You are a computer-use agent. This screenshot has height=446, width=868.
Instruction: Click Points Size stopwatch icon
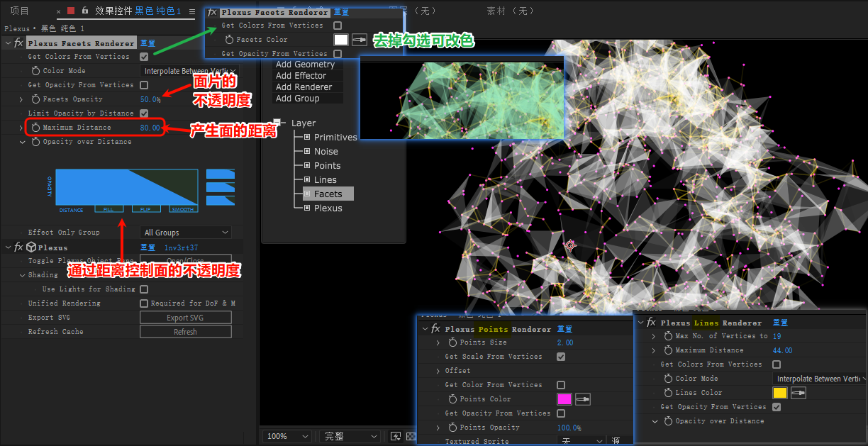tap(452, 342)
